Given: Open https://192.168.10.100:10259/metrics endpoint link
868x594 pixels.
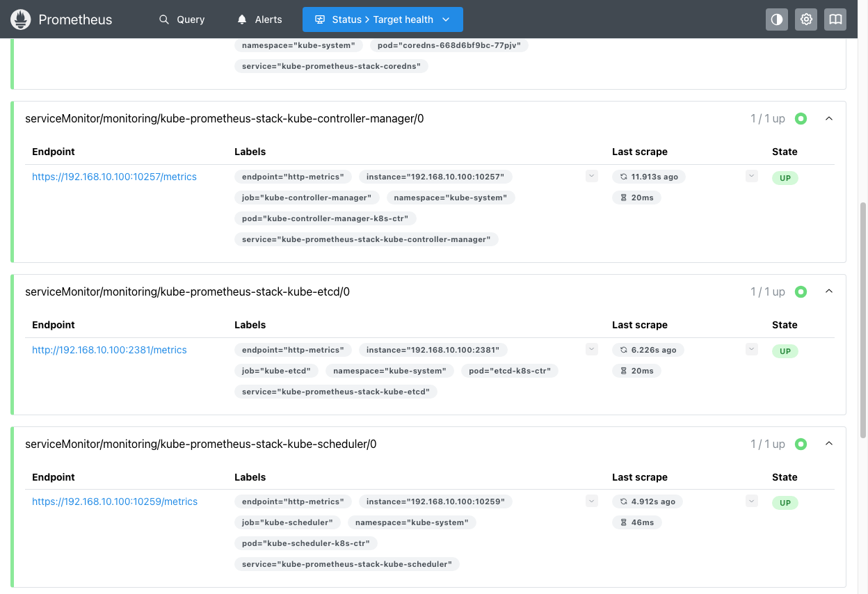Looking at the screenshot, I should click(115, 501).
